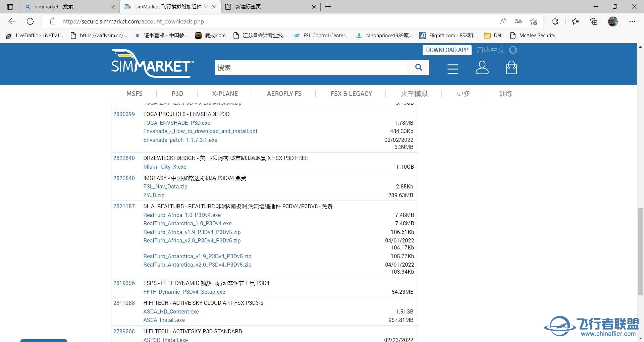Download ZYJD.zip
The width and height of the screenshot is (644, 342).
coord(154,195)
